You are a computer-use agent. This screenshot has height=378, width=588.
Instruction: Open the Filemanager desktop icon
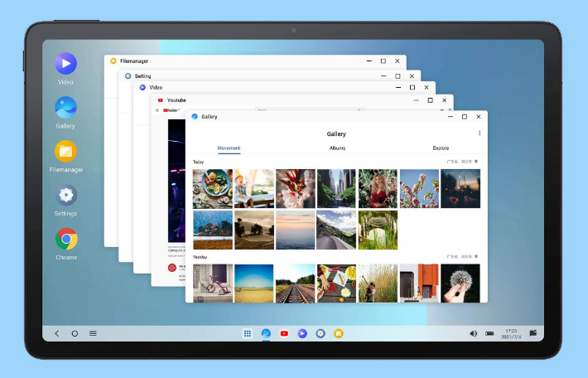[x=65, y=151]
